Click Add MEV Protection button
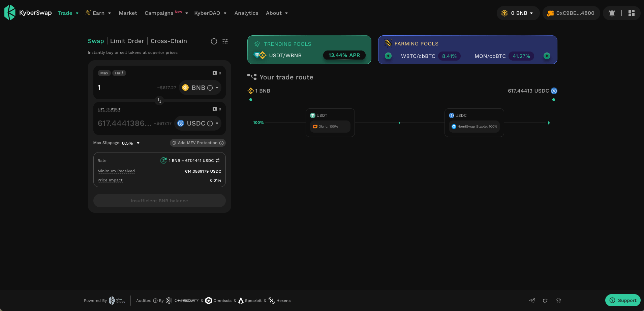The height and width of the screenshot is (311, 644). tap(197, 143)
